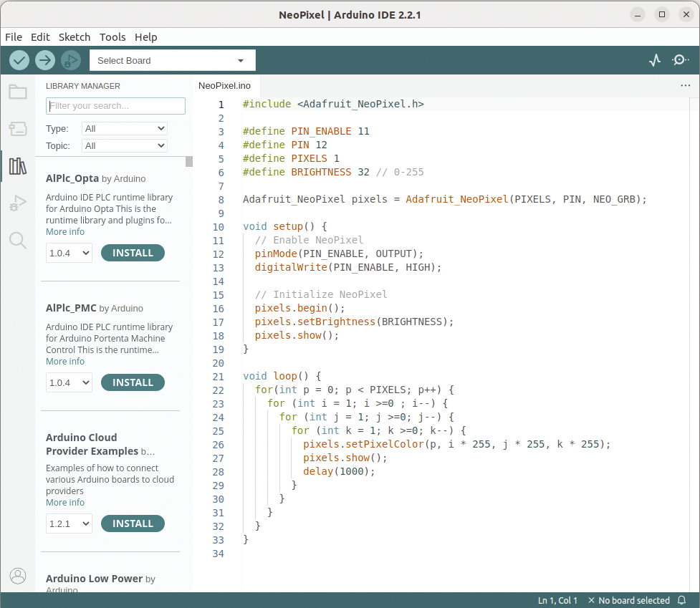Click the Verify sketch checkmark icon

(x=19, y=60)
